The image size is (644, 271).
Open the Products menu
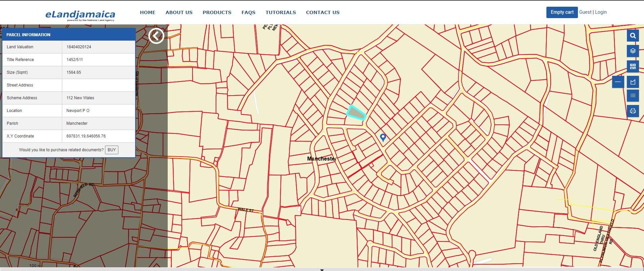pyautogui.click(x=217, y=12)
